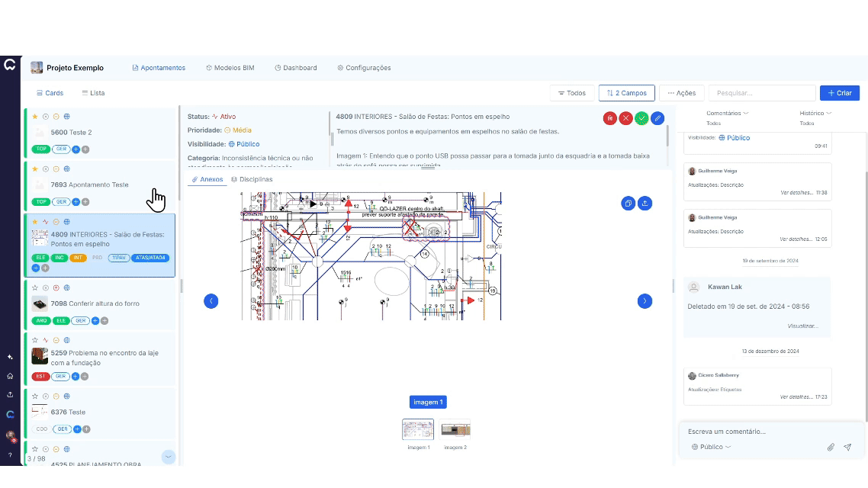Viewport: 868px width, 488px height.
Task: Click the paperclip attach icon in the comment box
Action: [x=831, y=447]
